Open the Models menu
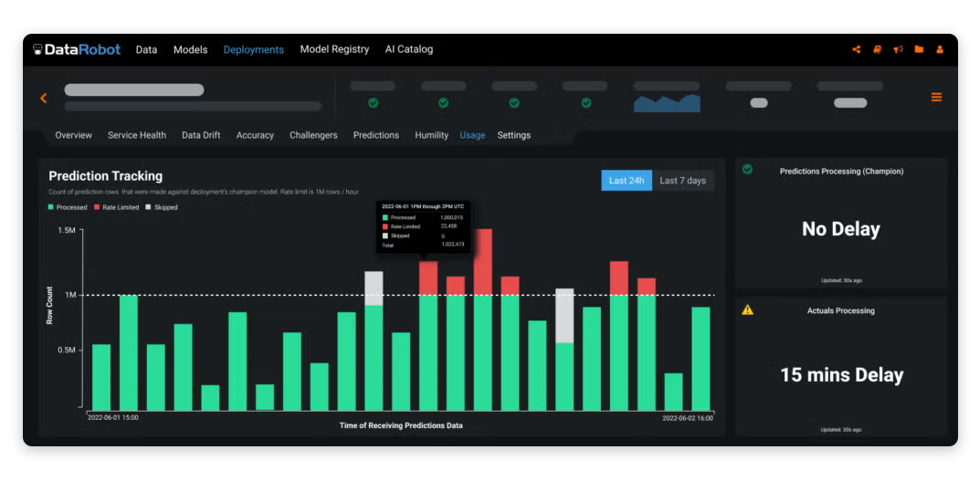 [191, 49]
